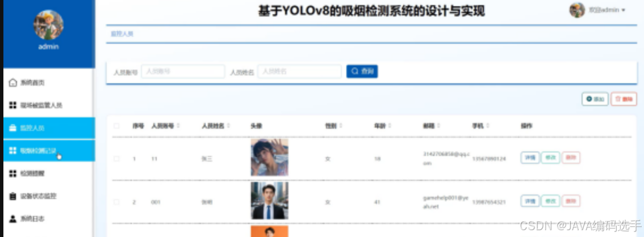Click the avatar photo in the 张三 row
This screenshot has height=237, width=644.
click(269, 158)
